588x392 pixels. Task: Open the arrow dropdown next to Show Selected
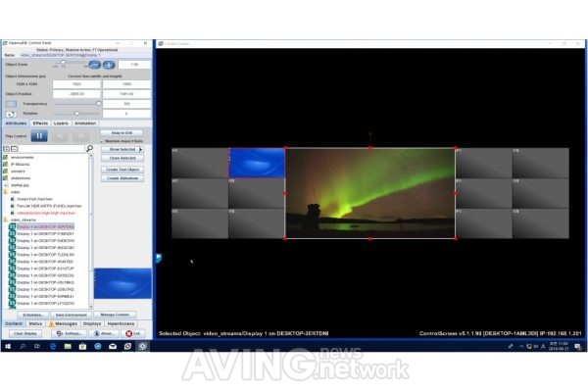click(x=141, y=149)
